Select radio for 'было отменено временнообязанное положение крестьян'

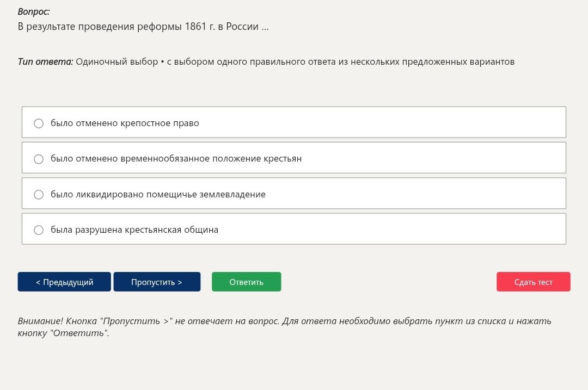[x=39, y=159]
